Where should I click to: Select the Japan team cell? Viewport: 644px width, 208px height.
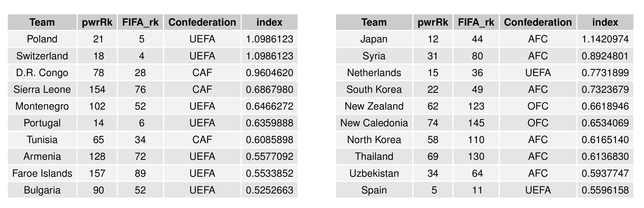pyautogui.click(x=374, y=39)
